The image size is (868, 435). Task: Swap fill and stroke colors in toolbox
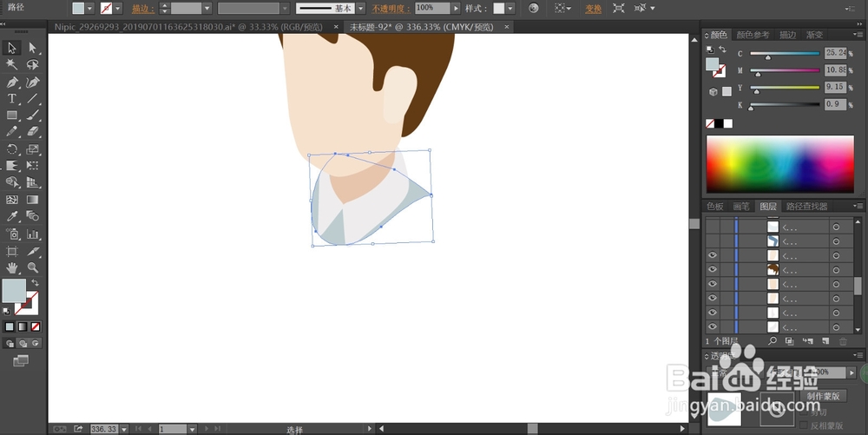pyautogui.click(x=36, y=282)
